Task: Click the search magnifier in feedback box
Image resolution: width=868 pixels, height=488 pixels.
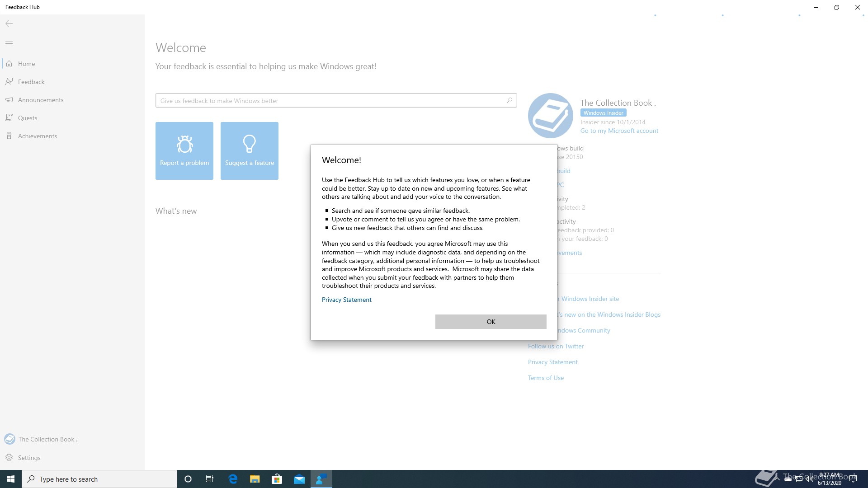Action: [x=509, y=100]
